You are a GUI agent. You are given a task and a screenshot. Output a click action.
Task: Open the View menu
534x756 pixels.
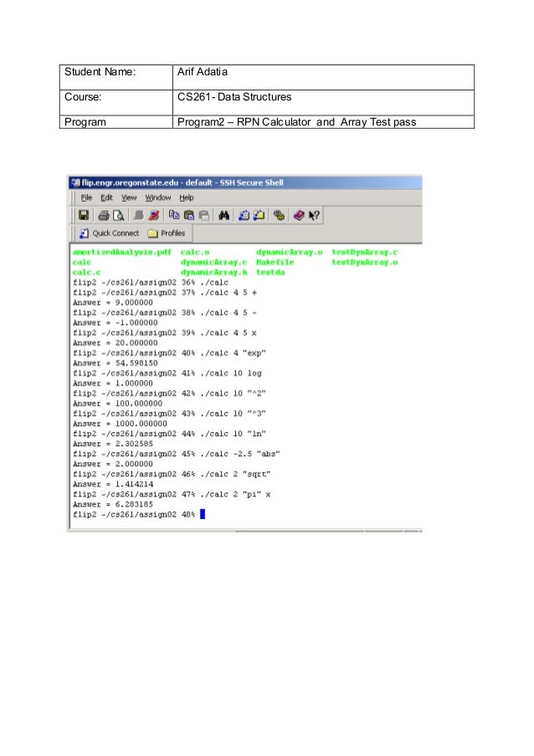click(x=129, y=198)
